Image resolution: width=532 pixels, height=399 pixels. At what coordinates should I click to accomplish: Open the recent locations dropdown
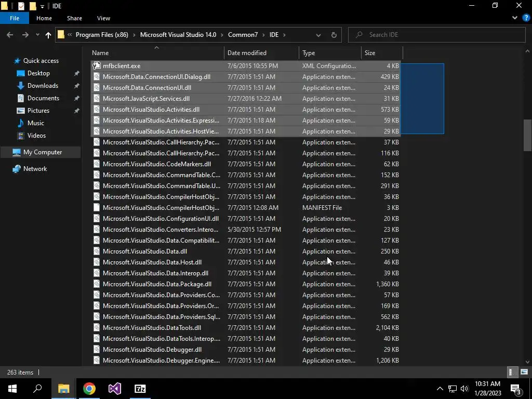click(x=37, y=35)
